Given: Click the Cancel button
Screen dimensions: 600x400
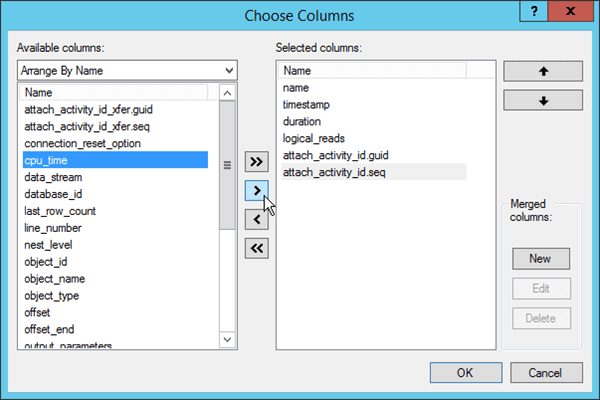Looking at the screenshot, I should tap(547, 372).
